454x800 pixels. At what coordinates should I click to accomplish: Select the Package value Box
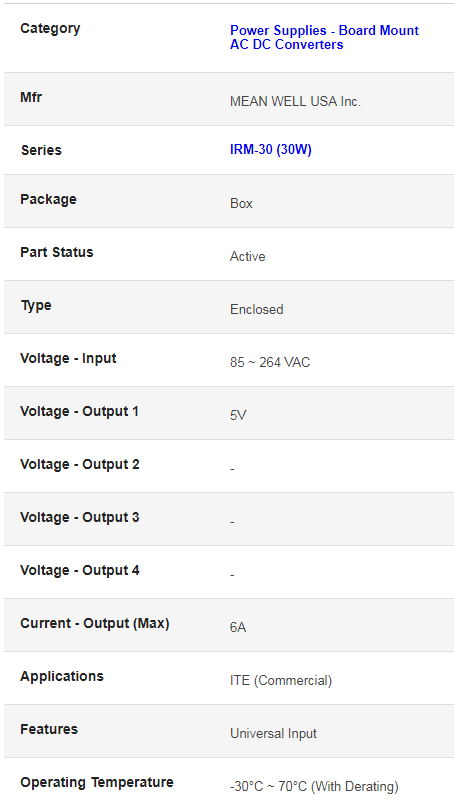click(x=241, y=204)
